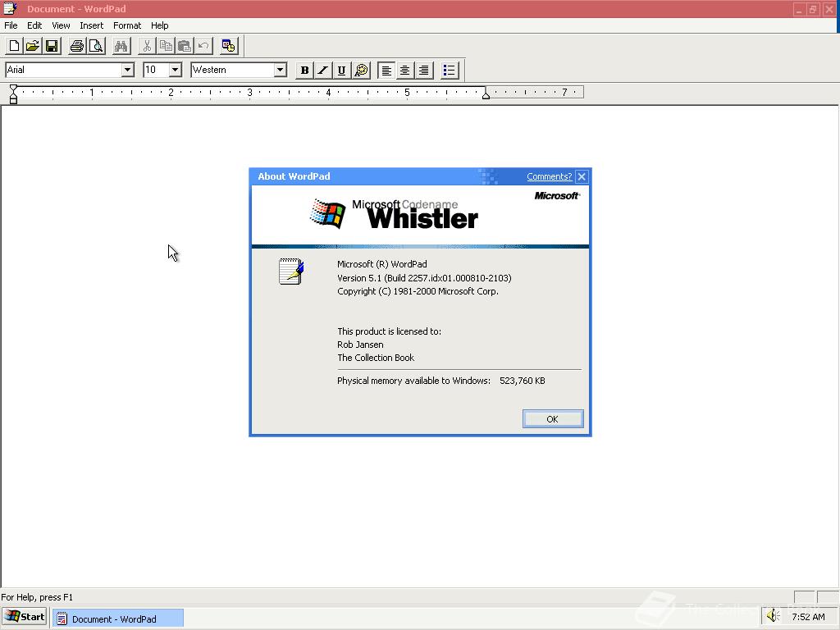This screenshot has width=840, height=630.
Task: Open the Help menu
Action: [160, 25]
